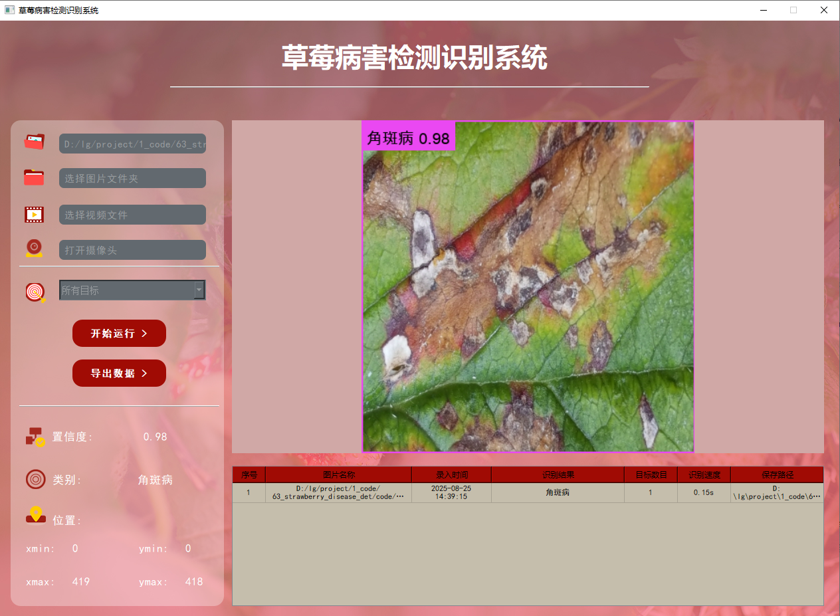Click the 识别速度 column header
840x616 pixels.
[704, 475]
